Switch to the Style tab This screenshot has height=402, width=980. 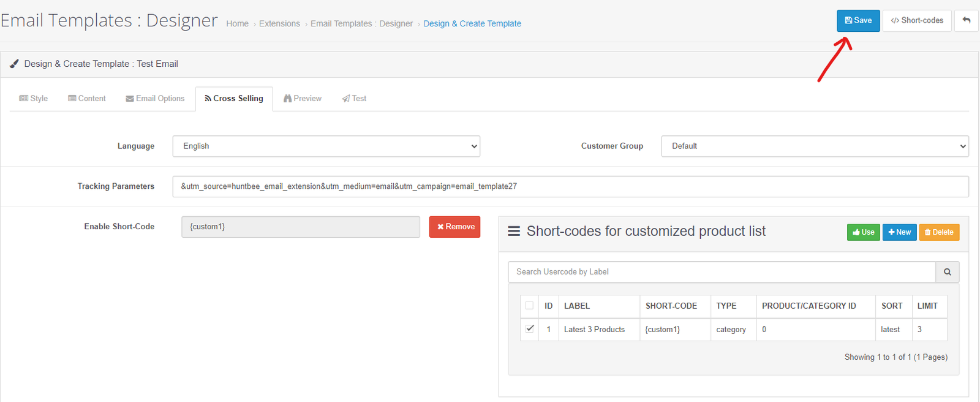pyautogui.click(x=34, y=99)
